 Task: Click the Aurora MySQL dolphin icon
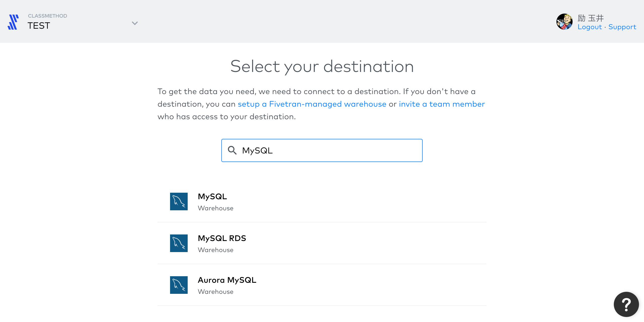(x=179, y=285)
